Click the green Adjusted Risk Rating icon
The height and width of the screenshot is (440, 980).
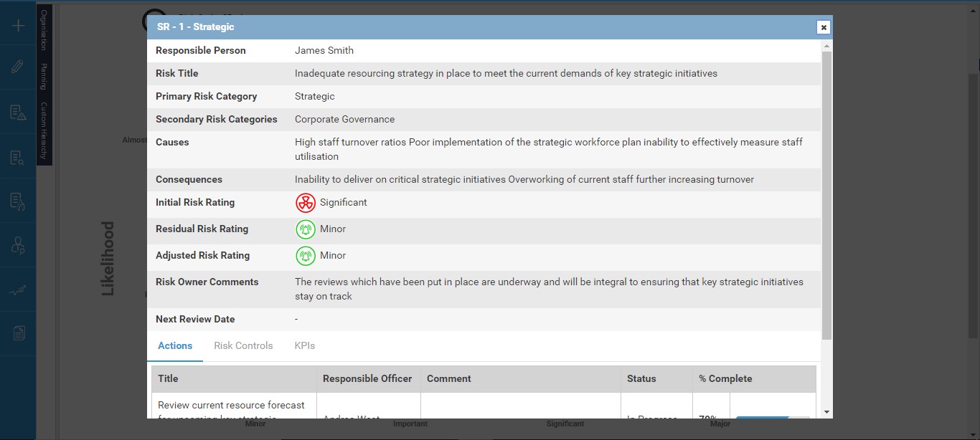(306, 256)
